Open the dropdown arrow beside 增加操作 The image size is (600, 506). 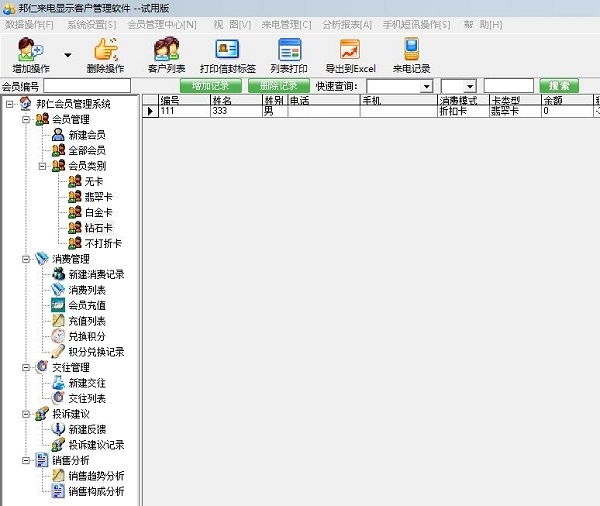click(68, 55)
